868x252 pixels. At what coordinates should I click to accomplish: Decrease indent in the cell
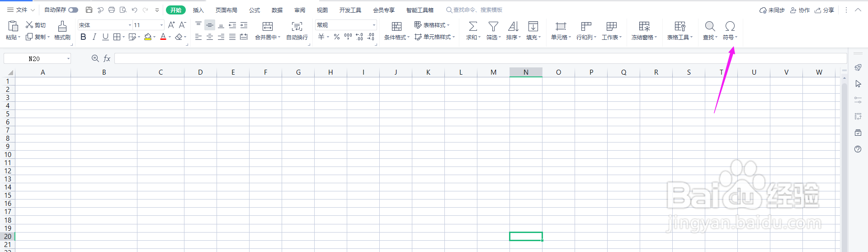point(232,25)
